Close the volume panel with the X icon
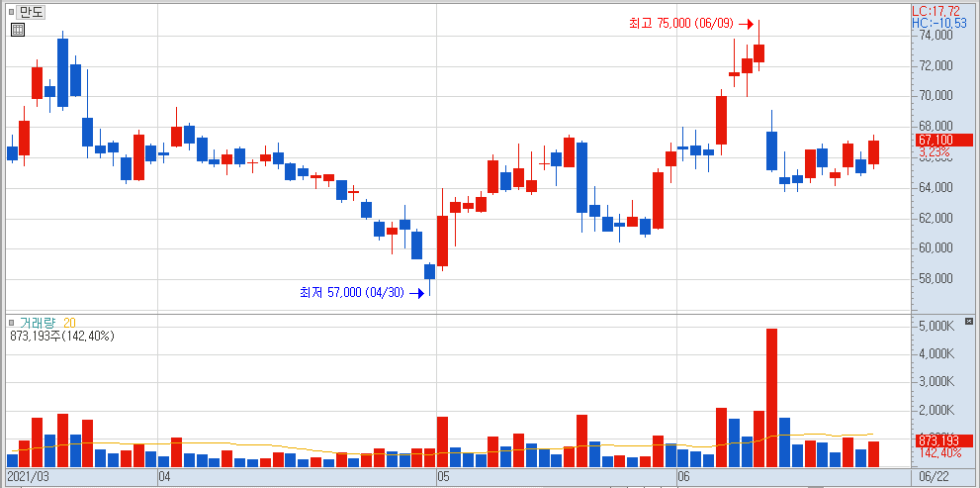This screenshot has height=488, width=980. pyautogui.click(x=969, y=321)
